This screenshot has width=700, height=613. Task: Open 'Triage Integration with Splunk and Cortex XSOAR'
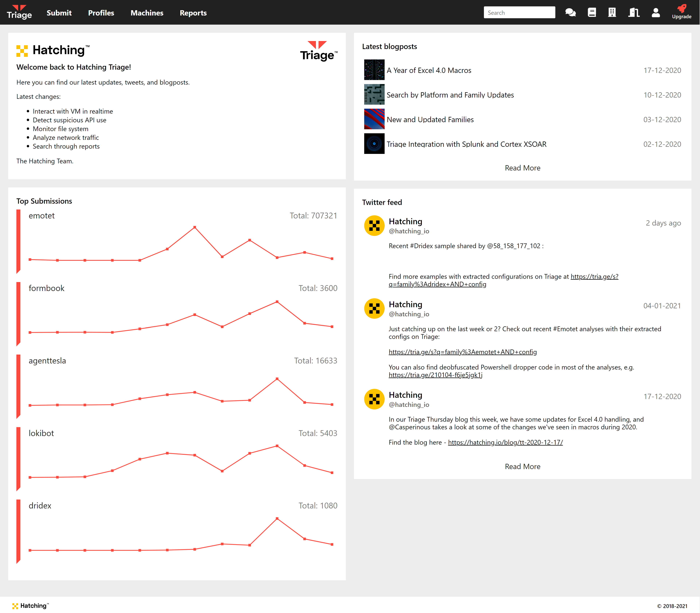pyautogui.click(x=467, y=144)
